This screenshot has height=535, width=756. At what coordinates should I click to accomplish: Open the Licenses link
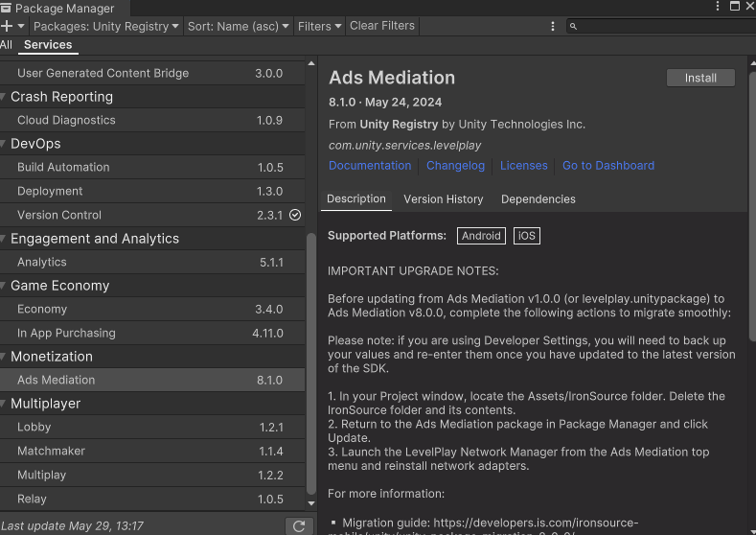pyautogui.click(x=523, y=166)
